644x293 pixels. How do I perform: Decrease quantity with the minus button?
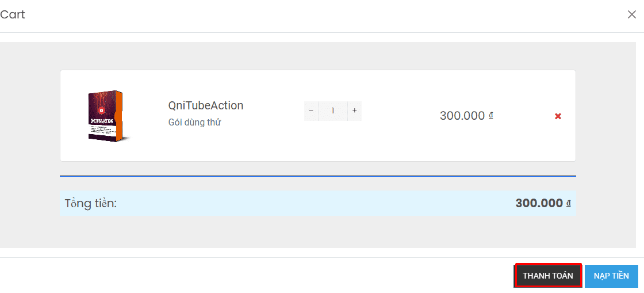tap(311, 111)
